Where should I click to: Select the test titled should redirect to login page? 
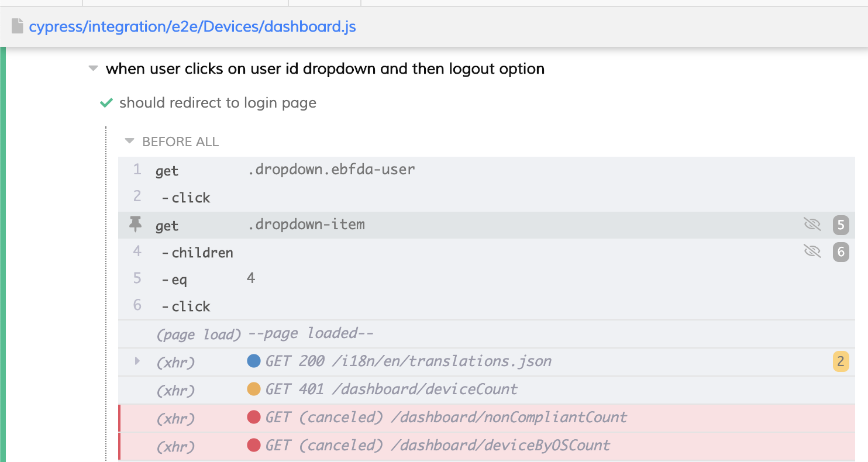(218, 102)
